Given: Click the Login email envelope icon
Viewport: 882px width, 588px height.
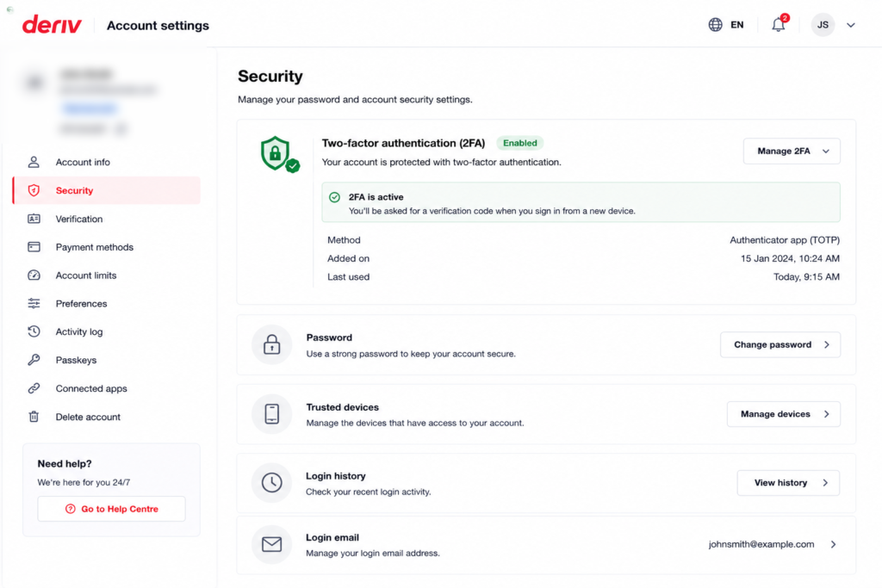Looking at the screenshot, I should 271,544.
